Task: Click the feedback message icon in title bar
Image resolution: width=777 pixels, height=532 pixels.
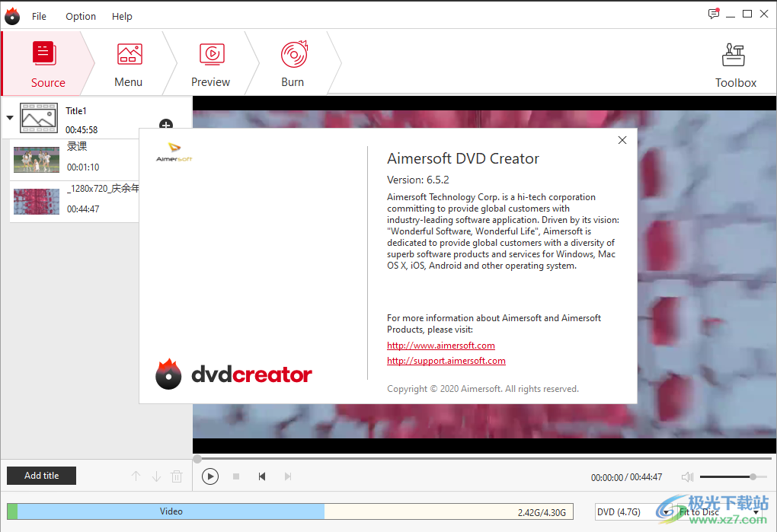Action: point(714,14)
